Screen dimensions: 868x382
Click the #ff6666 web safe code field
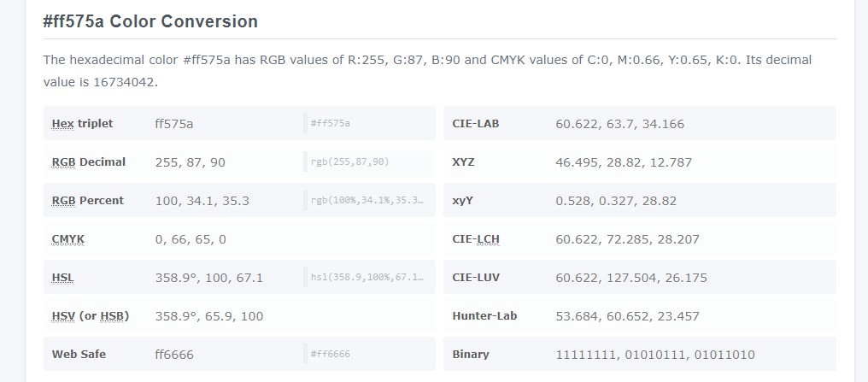tap(367, 354)
